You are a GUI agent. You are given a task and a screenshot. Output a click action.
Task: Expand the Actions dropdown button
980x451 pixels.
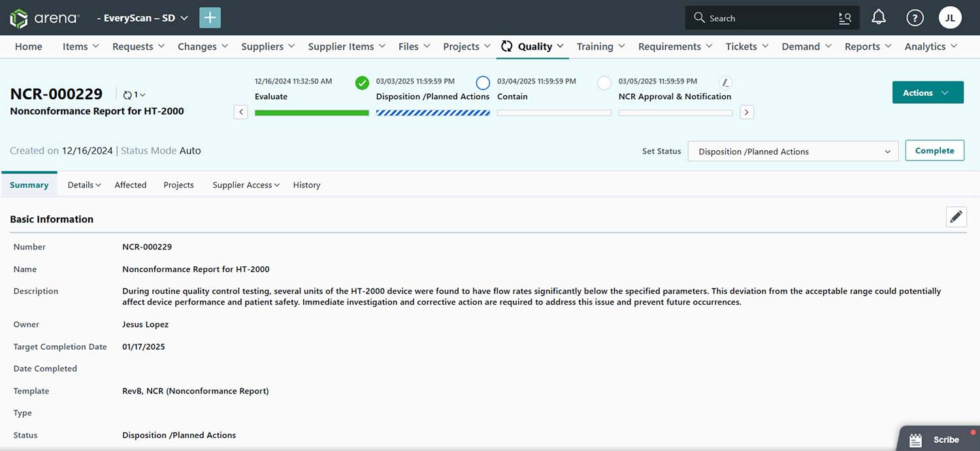[x=927, y=93]
